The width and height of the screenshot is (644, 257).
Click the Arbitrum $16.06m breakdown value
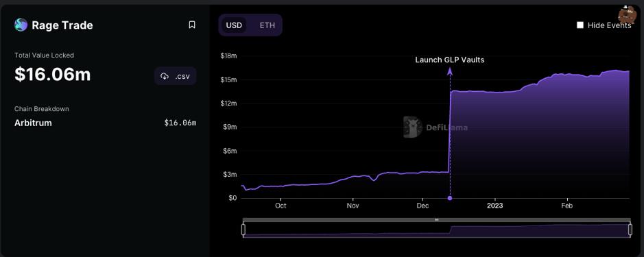180,123
